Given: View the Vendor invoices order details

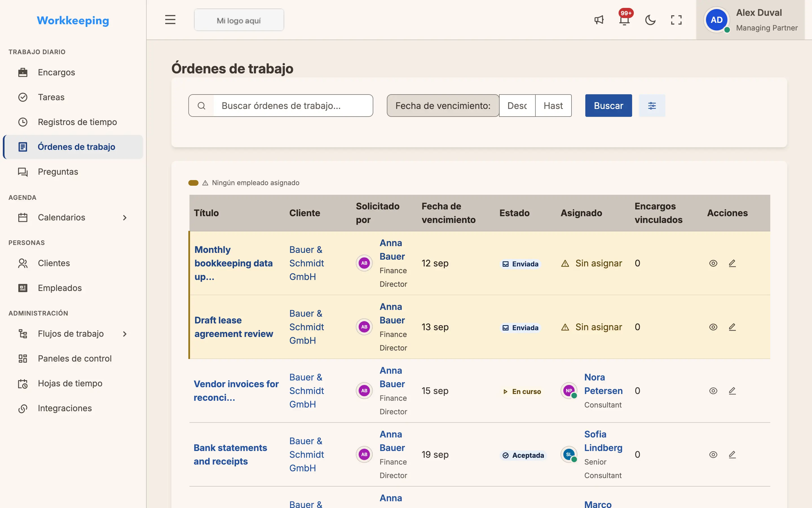Looking at the screenshot, I should (x=713, y=391).
